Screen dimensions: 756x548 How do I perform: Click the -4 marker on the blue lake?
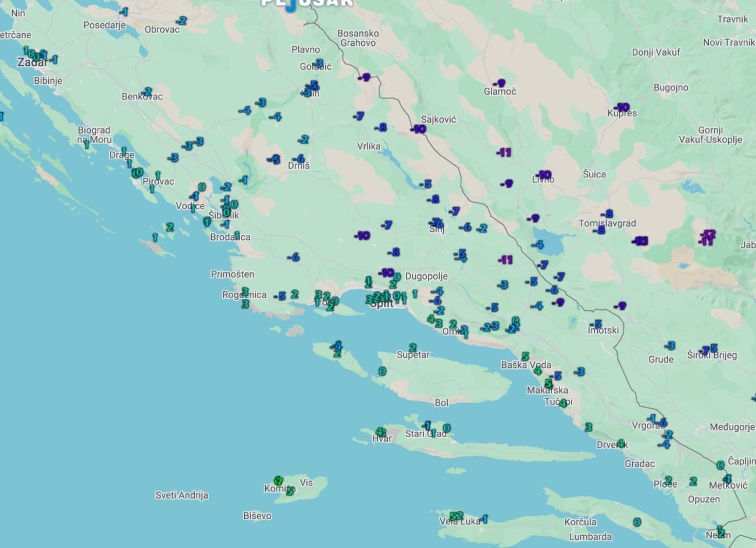pyautogui.click(x=538, y=245)
